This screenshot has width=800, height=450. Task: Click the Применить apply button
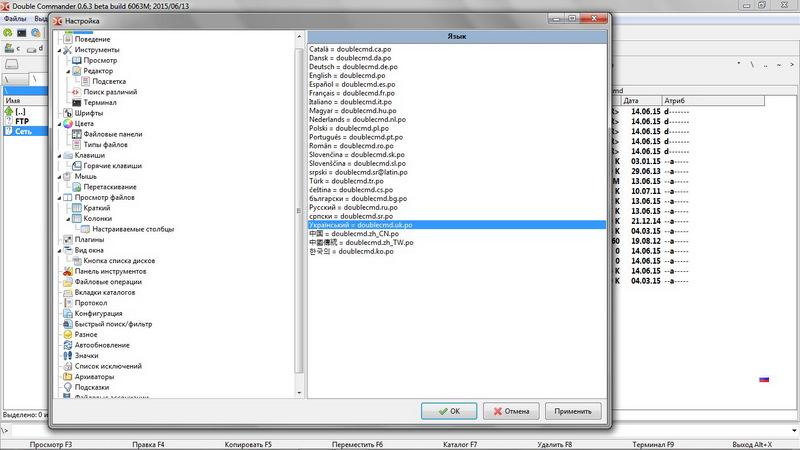(573, 411)
